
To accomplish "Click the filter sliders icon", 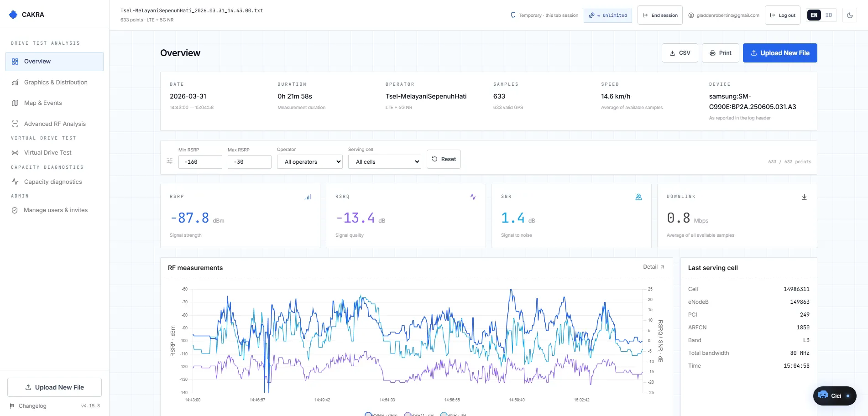I will [x=169, y=161].
